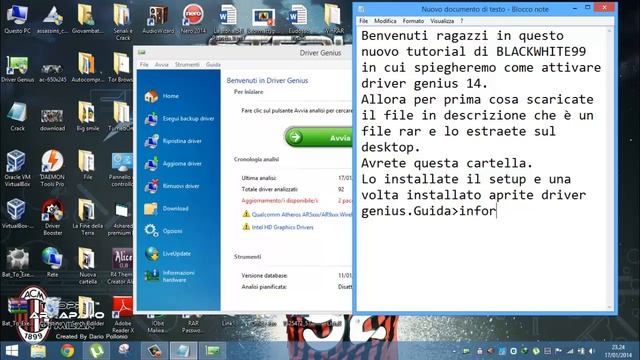This screenshot has width=640, height=360.
Task: Click inside Notepad text area after 'infor'
Action: point(497,211)
